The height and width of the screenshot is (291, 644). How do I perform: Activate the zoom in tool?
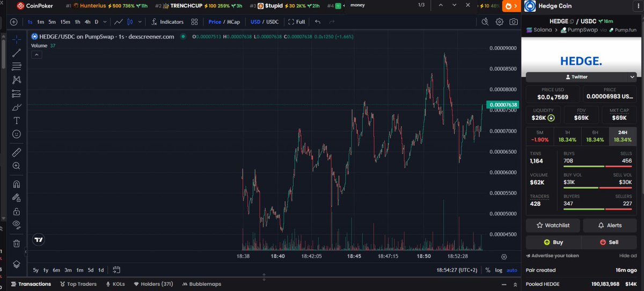[x=17, y=166]
